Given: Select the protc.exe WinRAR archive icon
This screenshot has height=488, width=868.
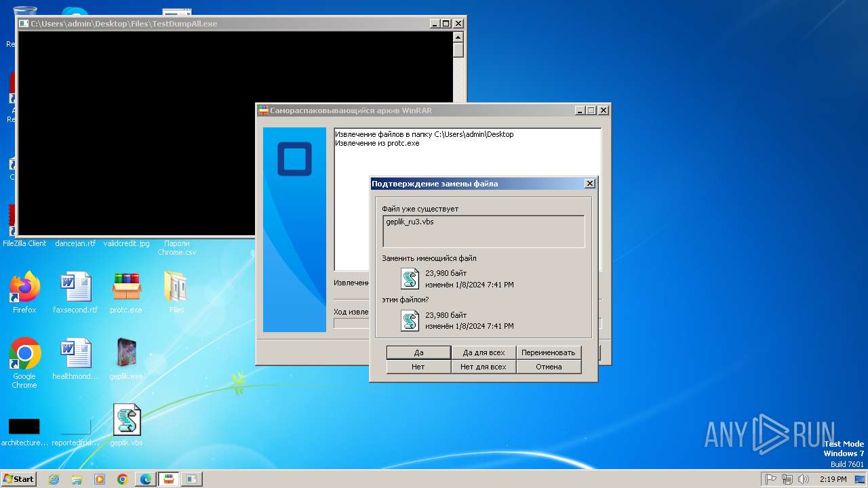Looking at the screenshot, I should [x=126, y=292].
